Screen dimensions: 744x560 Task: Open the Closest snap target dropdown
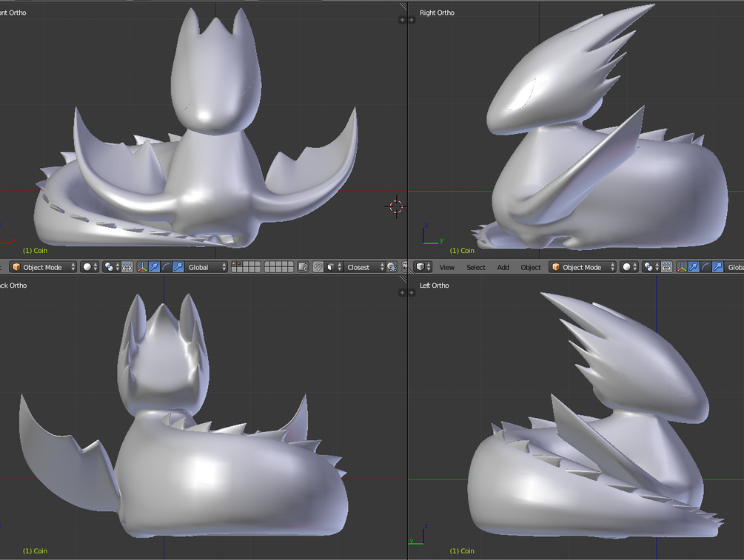364,267
